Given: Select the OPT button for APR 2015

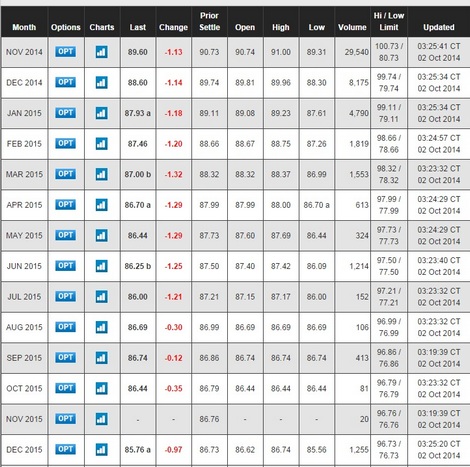Looking at the screenshot, I should 65,204.
